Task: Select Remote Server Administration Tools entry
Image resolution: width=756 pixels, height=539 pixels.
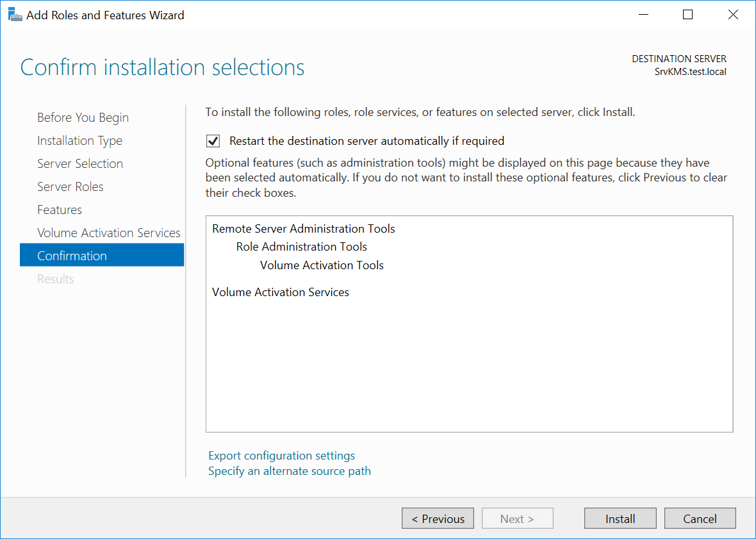Action: coord(304,229)
